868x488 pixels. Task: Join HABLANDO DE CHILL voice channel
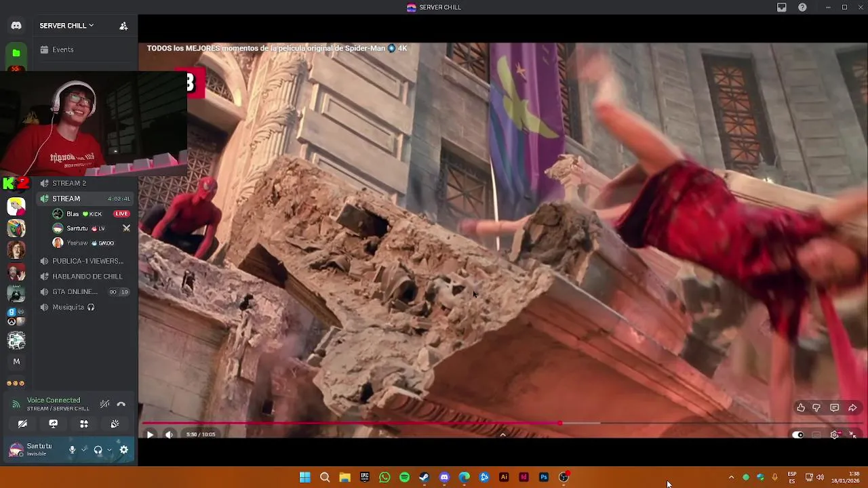[x=85, y=277]
